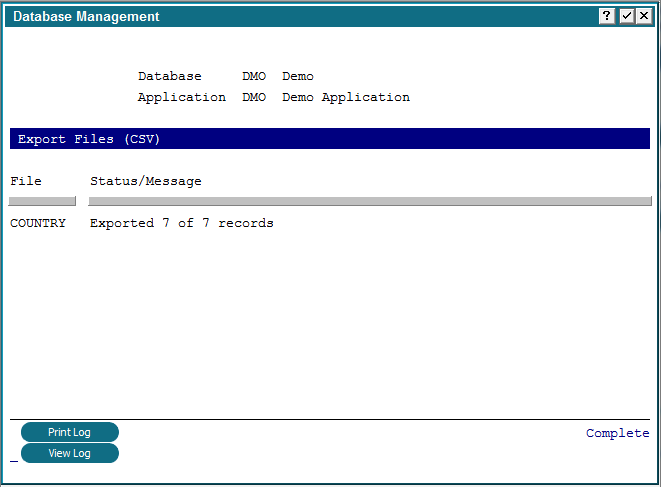Click the Print Log button
This screenshot has width=661, height=487.
pyautogui.click(x=70, y=432)
